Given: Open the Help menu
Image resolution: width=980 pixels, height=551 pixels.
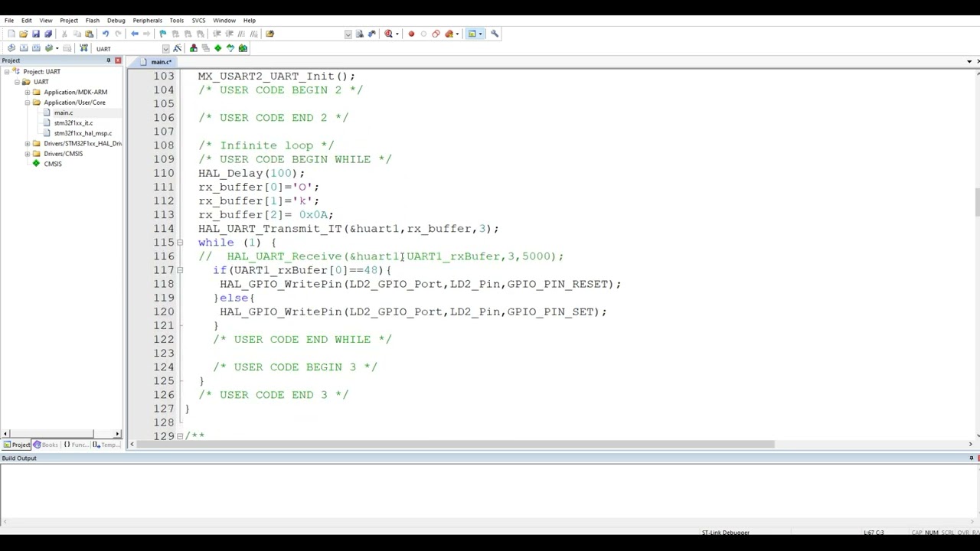Looking at the screenshot, I should [x=250, y=21].
